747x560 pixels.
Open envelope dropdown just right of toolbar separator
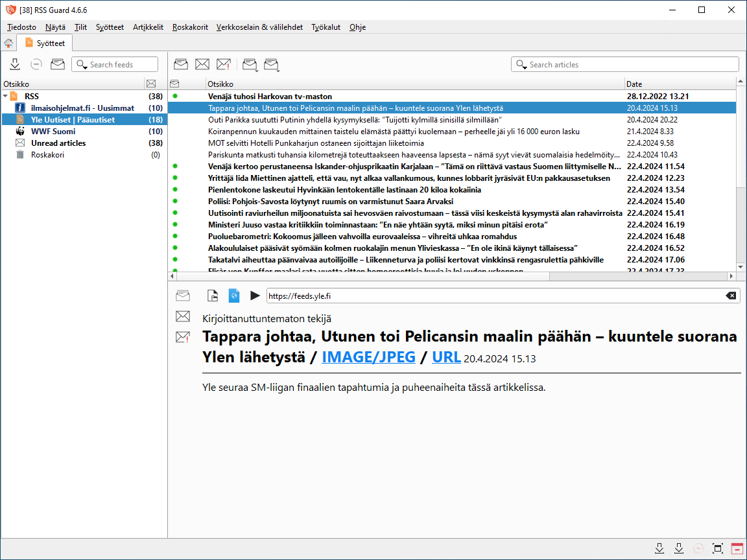250,65
